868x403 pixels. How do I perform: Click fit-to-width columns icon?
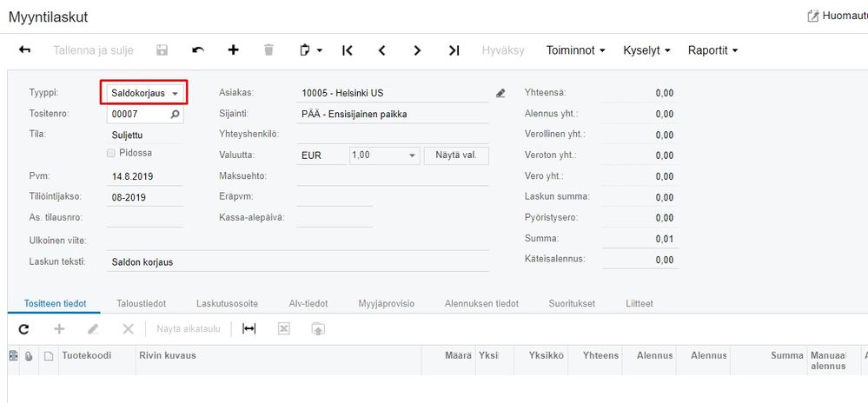[x=248, y=329]
